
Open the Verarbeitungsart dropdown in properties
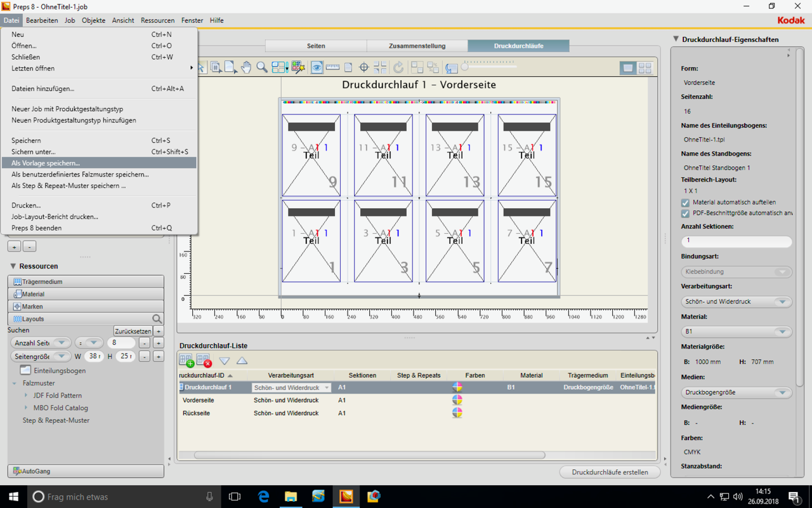pyautogui.click(x=736, y=302)
